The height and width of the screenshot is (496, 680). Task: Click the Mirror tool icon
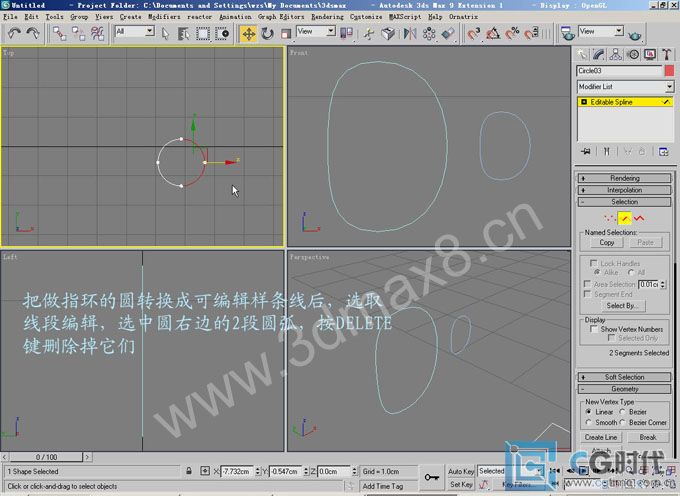(410, 33)
